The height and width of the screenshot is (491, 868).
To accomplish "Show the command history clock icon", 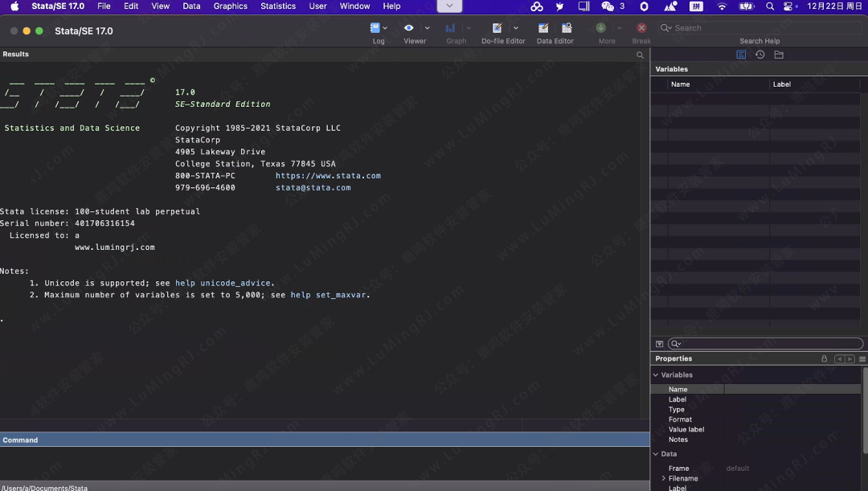I will (x=759, y=55).
